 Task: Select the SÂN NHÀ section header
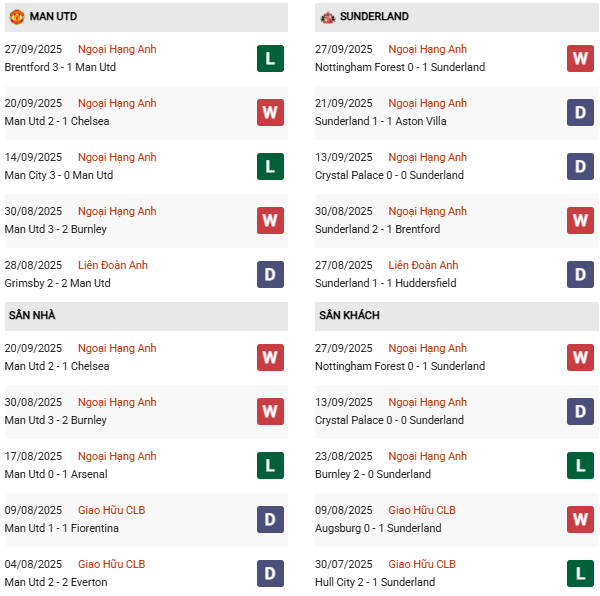(31, 316)
